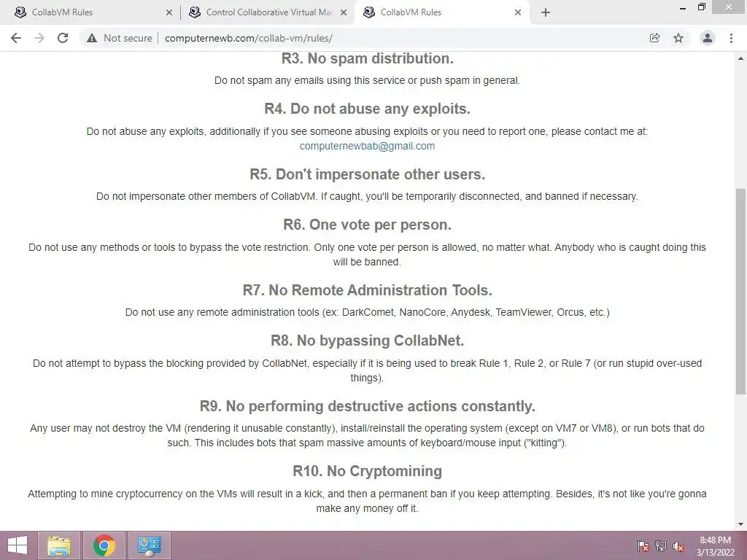Go back to the previous page
The height and width of the screenshot is (560, 747).
click(16, 38)
